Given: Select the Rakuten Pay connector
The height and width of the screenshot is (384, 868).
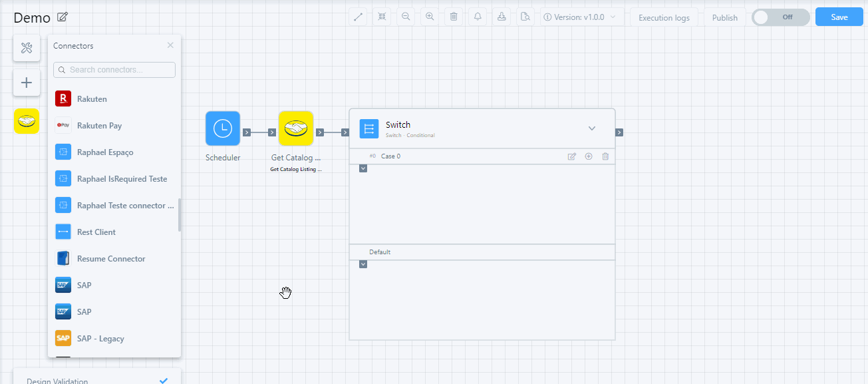Looking at the screenshot, I should click(x=99, y=126).
